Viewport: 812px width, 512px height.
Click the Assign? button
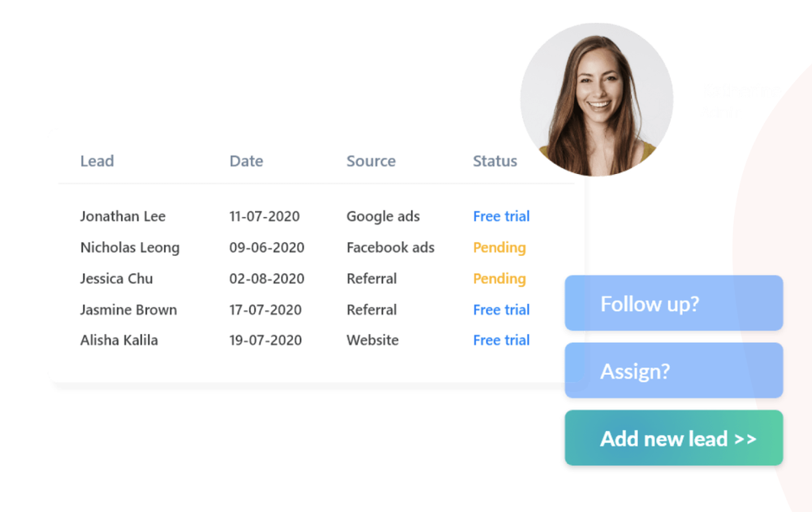point(674,371)
